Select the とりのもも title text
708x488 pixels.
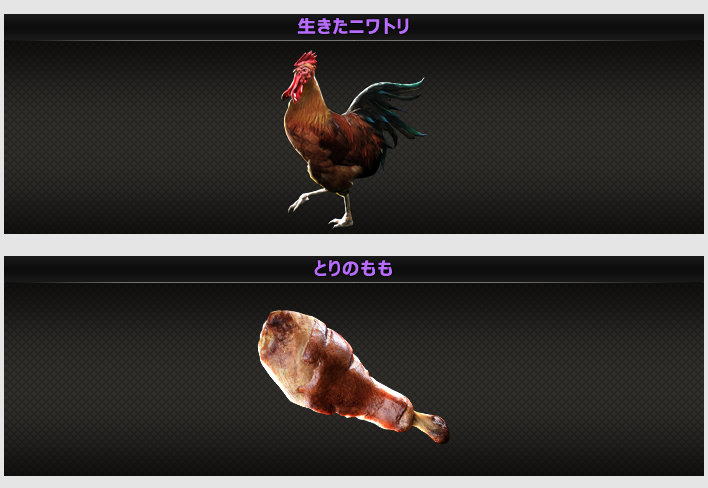353,269
